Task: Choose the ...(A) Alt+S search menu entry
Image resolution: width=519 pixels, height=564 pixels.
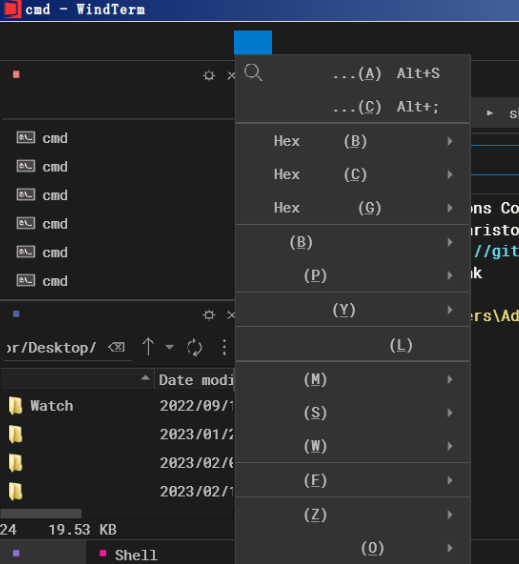Action: click(x=353, y=73)
